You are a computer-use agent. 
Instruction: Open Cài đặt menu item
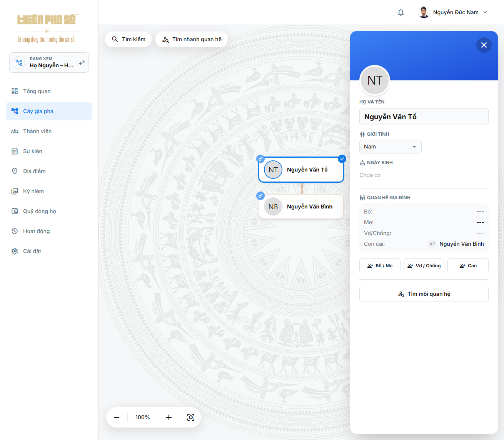[x=49, y=251]
